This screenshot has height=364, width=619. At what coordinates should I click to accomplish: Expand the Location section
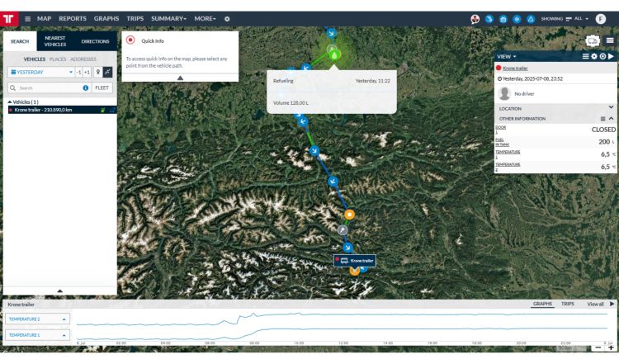(x=611, y=107)
